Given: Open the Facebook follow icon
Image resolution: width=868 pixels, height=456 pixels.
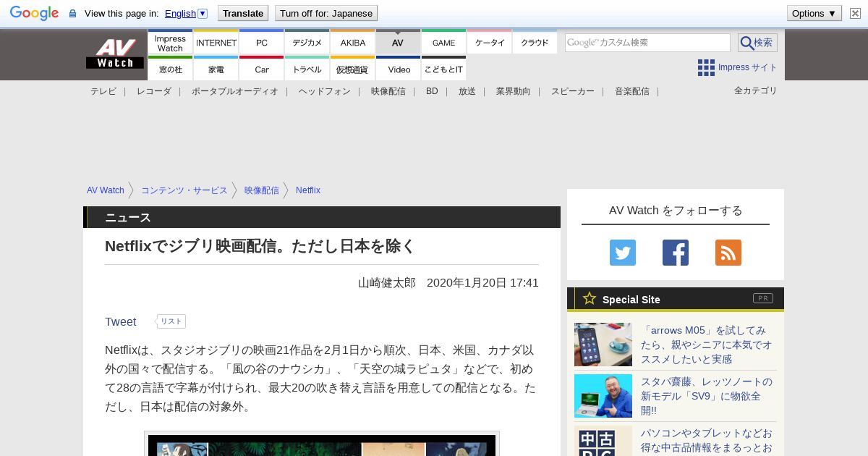Looking at the screenshot, I should (676, 253).
